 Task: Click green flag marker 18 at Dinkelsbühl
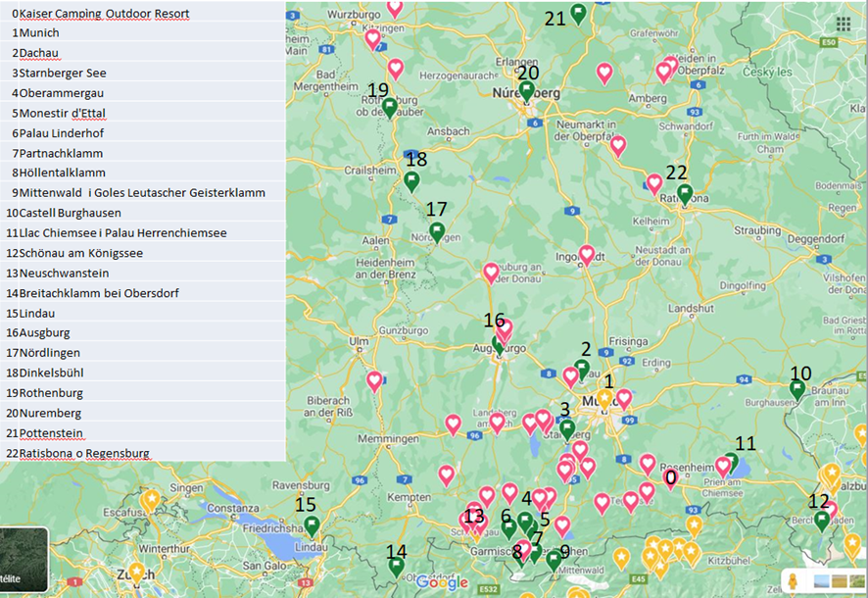click(x=411, y=180)
